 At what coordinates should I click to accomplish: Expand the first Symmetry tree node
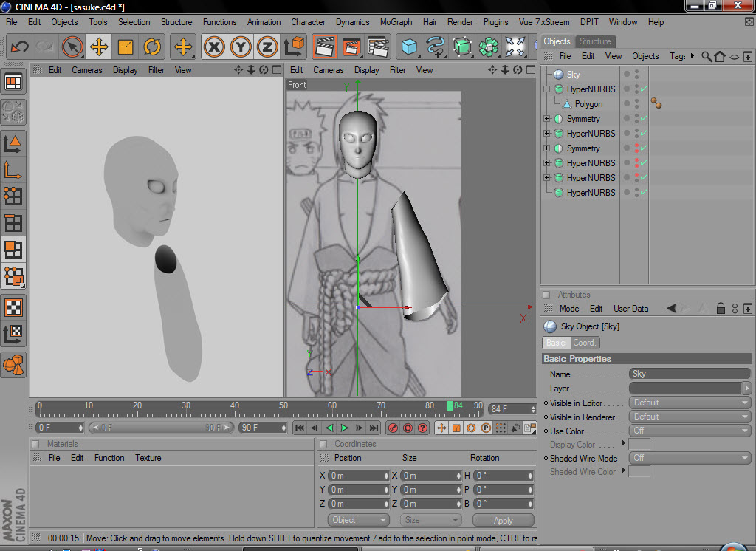coord(547,119)
